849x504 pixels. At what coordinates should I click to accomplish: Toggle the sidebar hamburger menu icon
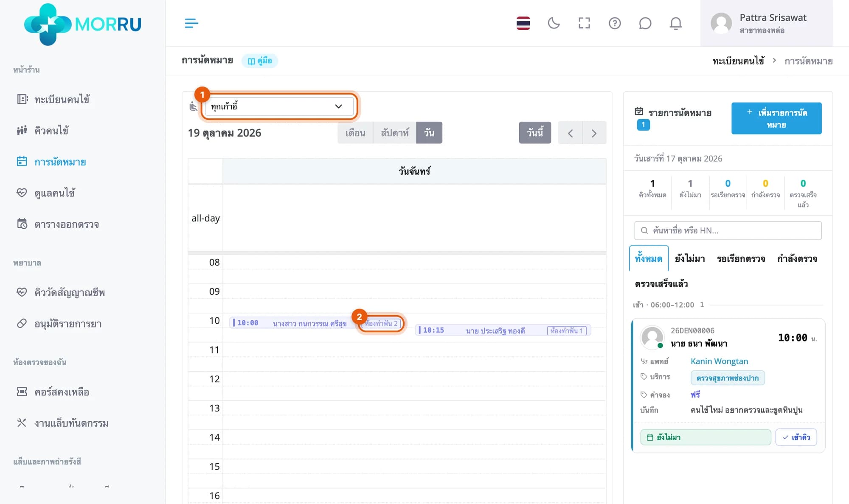coord(191,23)
